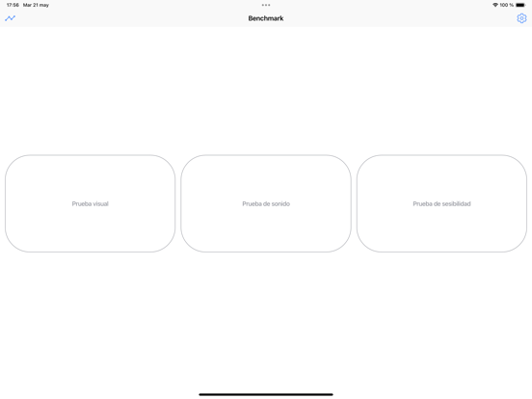Start the Prueba de sonido test

(266, 203)
